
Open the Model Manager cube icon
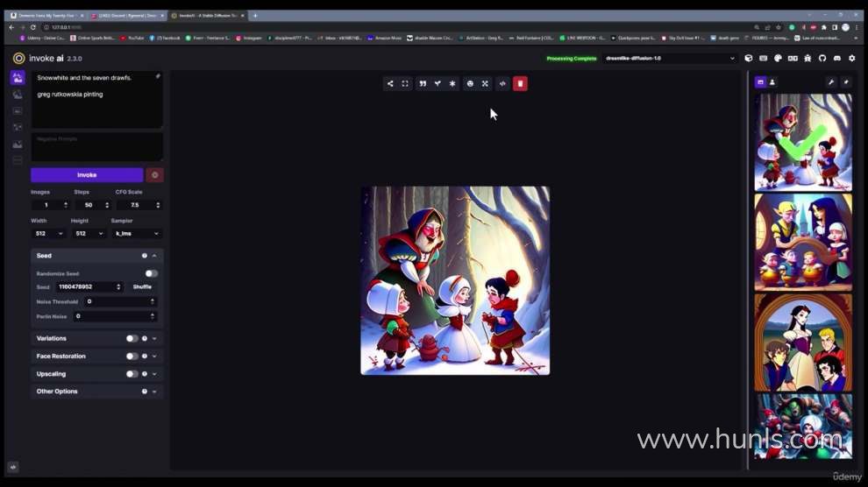(749, 58)
